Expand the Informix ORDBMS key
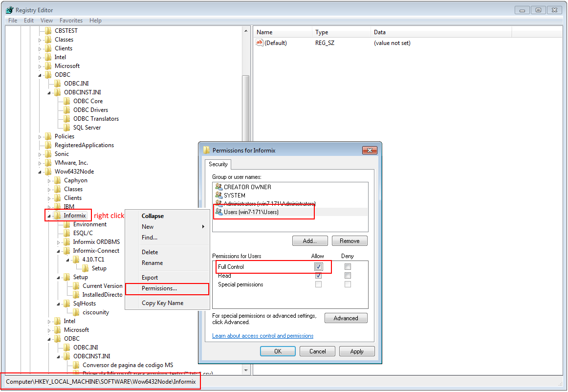Image resolution: width=568 pixels, height=392 pixels. pyautogui.click(x=58, y=242)
